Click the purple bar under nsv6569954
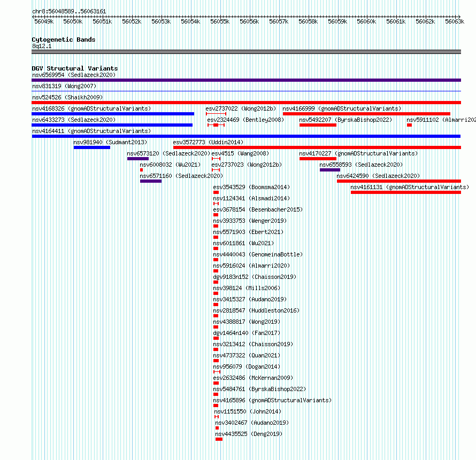Viewport: 476px width, 460px height. pos(246,80)
